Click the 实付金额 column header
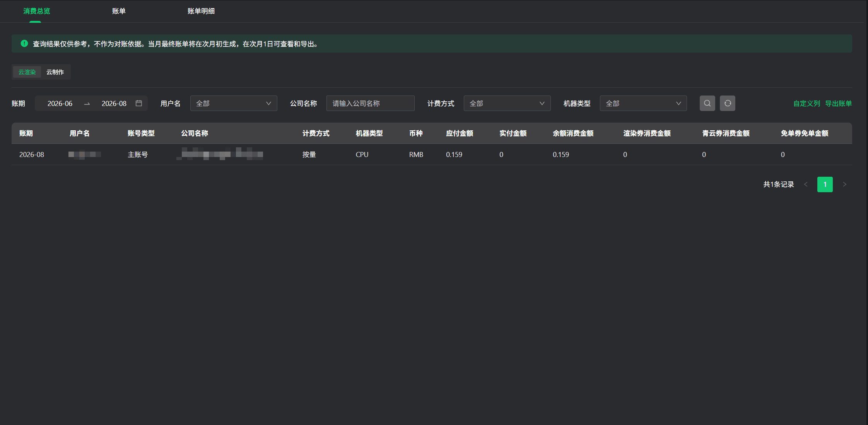The height and width of the screenshot is (425, 868). point(513,133)
